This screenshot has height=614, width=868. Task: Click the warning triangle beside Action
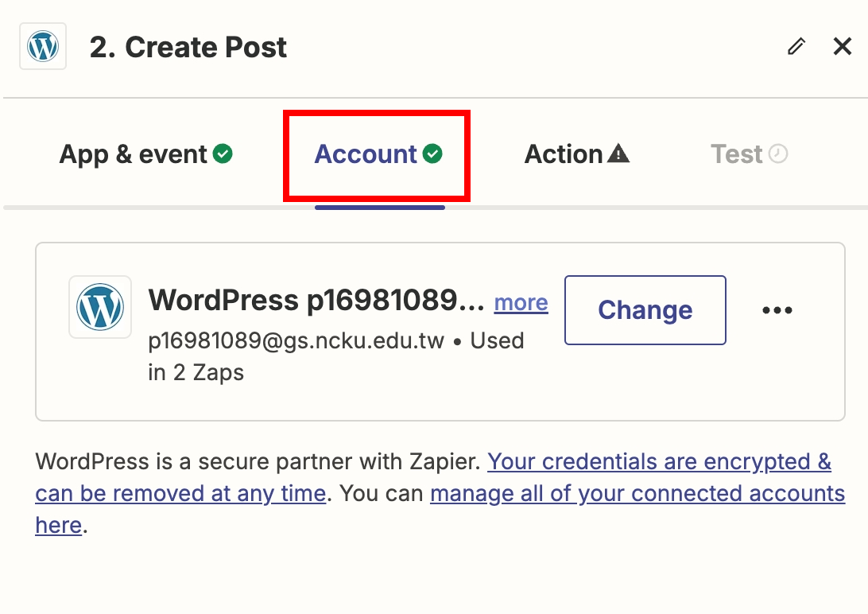[618, 154]
